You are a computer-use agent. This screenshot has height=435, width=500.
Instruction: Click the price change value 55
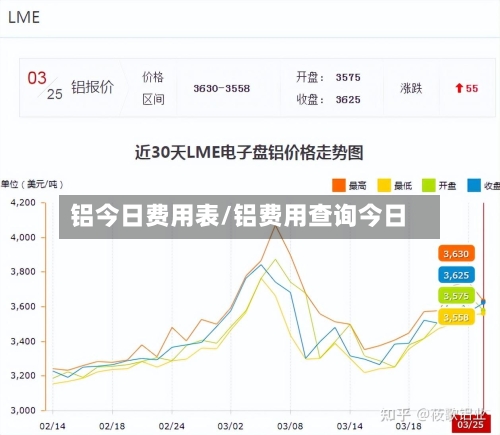click(x=472, y=88)
